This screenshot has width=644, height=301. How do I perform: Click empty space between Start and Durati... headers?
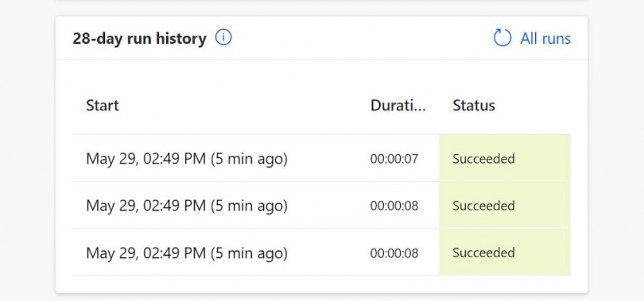tap(244, 106)
